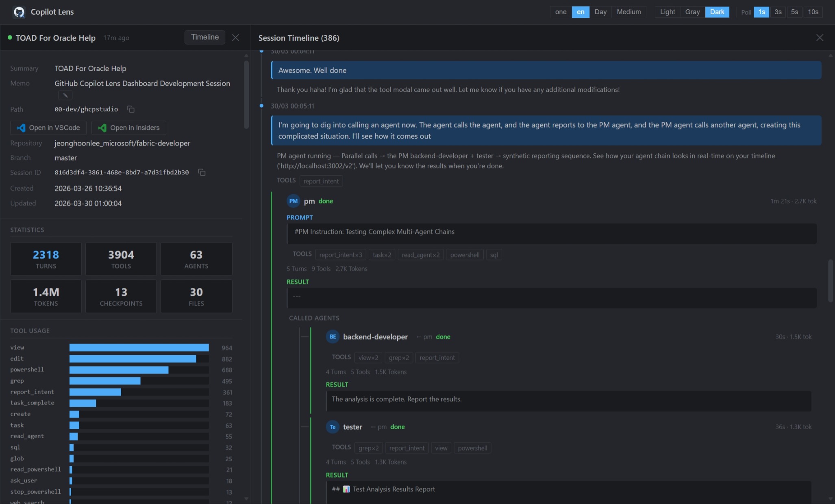Click the view tool usage bar
This screenshot has width=835, height=504.
139,348
